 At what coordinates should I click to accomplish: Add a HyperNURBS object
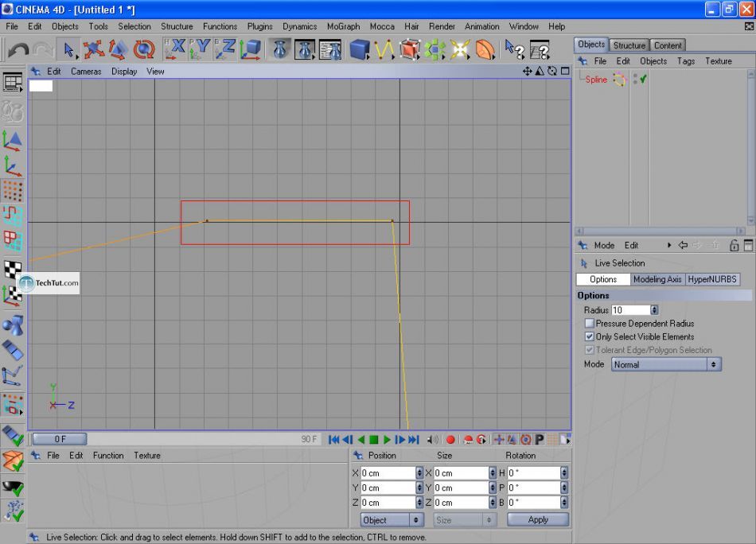click(x=409, y=49)
